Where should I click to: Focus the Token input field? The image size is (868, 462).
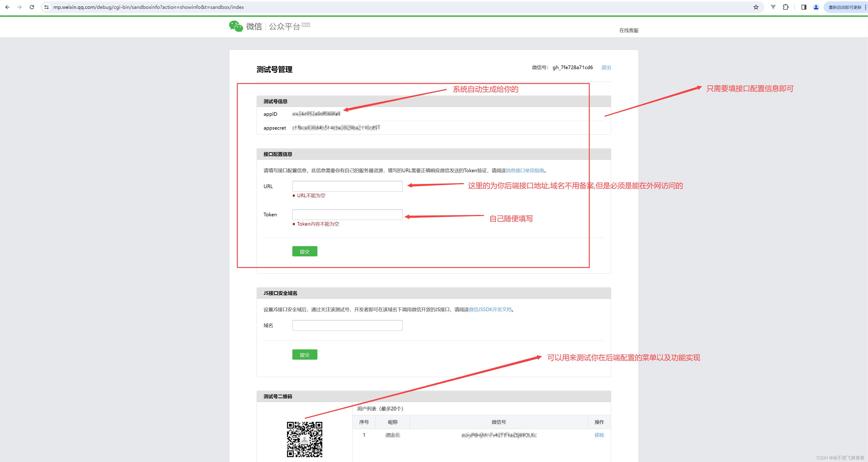pyautogui.click(x=347, y=214)
